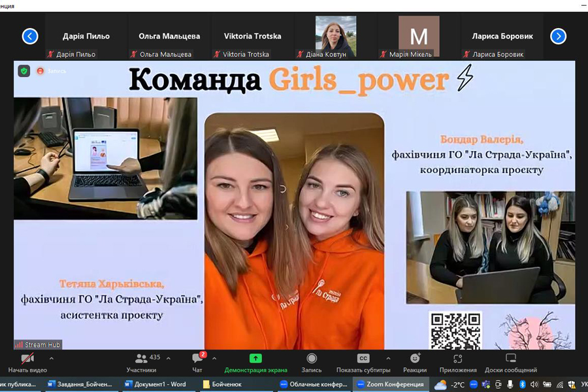
Task: Expand chat options arrow
Action: coord(214,359)
